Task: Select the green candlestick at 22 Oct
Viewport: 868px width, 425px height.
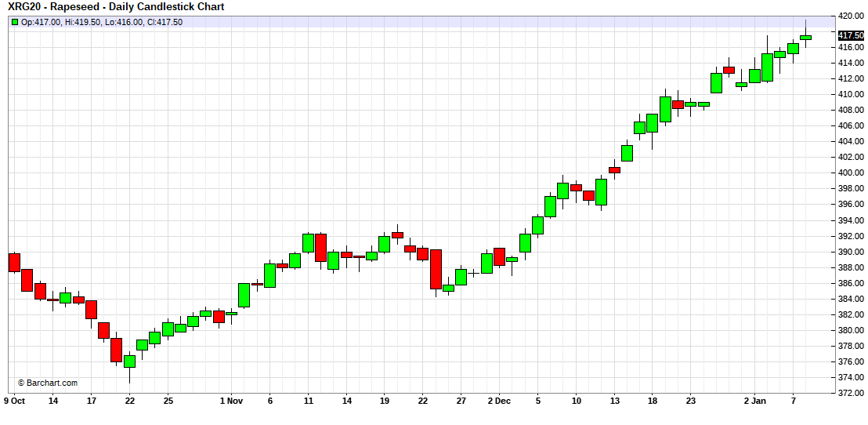Action: (129, 361)
